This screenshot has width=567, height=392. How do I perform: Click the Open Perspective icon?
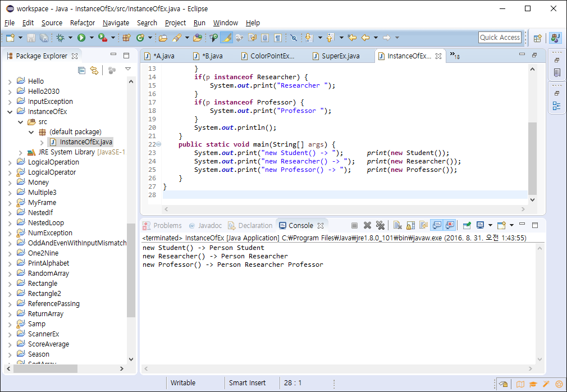tap(538, 38)
